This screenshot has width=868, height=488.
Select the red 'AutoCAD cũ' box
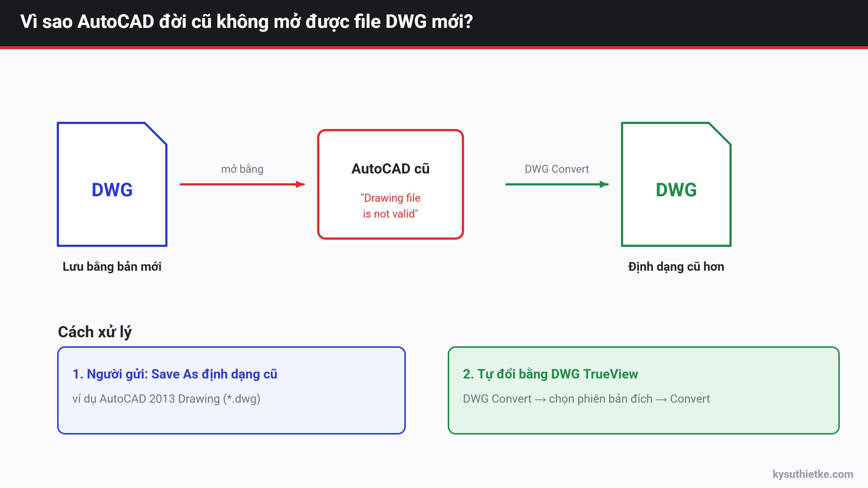tap(391, 184)
